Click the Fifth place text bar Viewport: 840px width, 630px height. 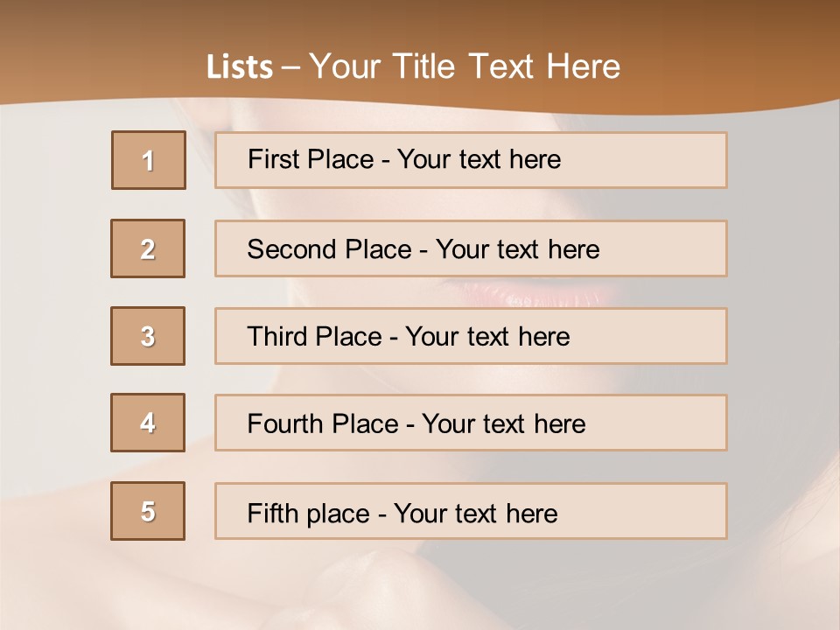pos(471,511)
